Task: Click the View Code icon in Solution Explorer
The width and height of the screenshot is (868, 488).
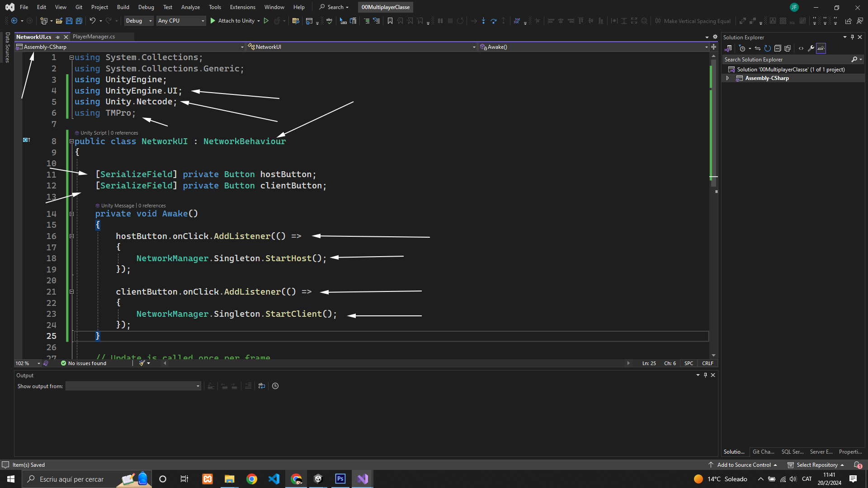Action: (x=801, y=48)
